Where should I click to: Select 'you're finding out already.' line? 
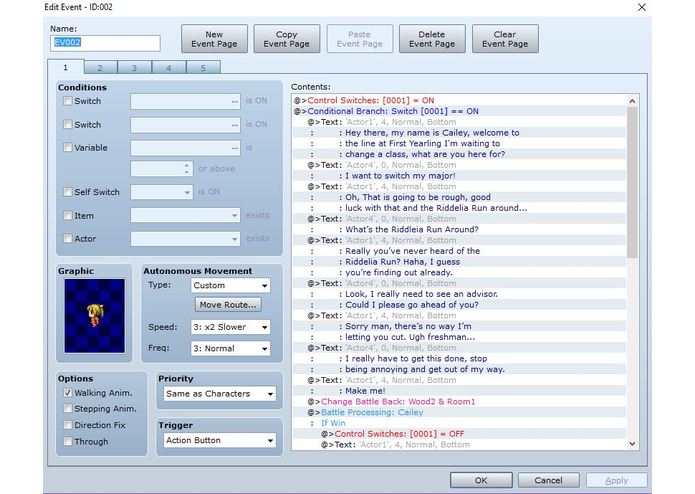tap(459, 272)
